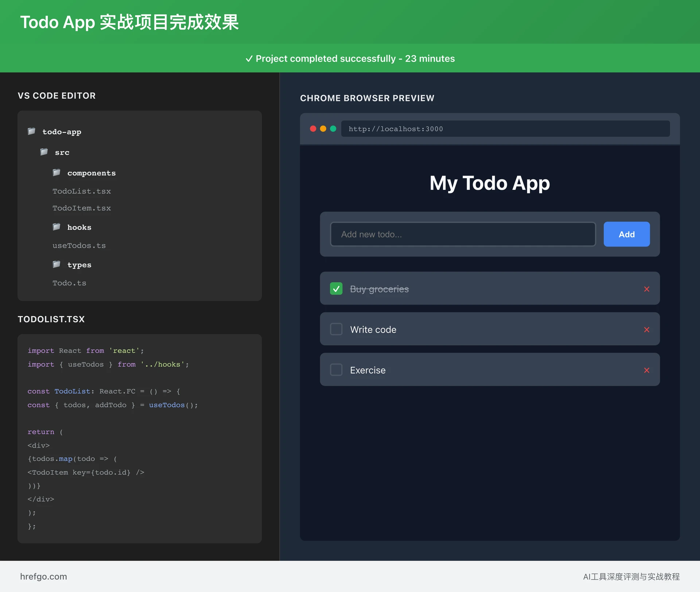
Task: Switch to the TODOLIST.TSX panel
Action: click(51, 319)
